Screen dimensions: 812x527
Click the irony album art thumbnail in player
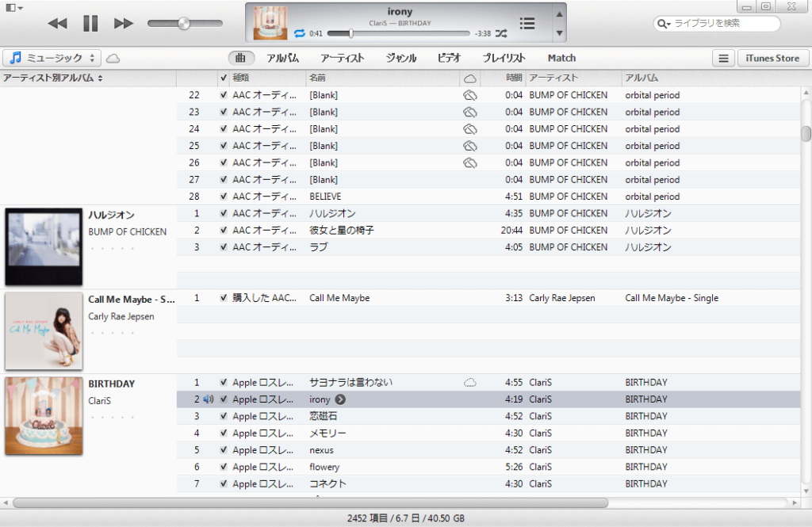(270, 23)
